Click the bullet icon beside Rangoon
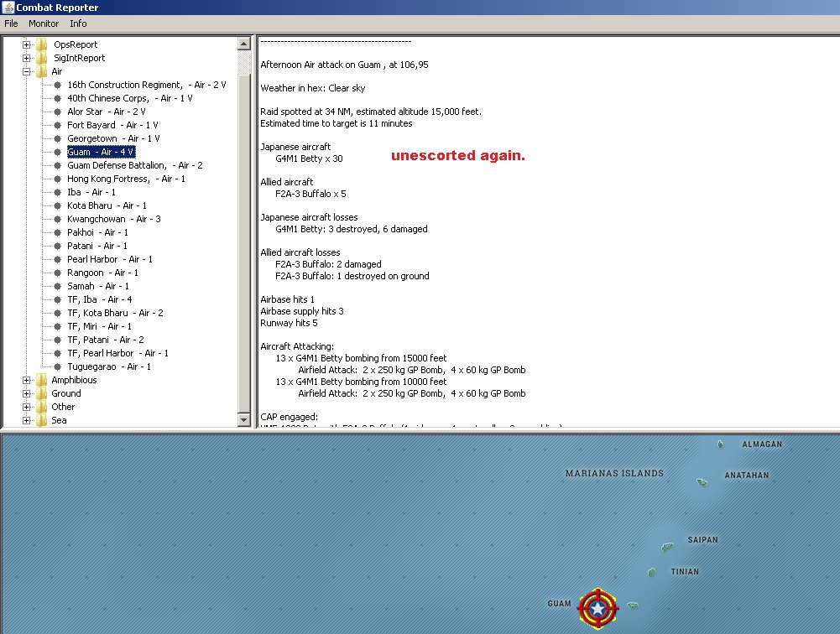The width and height of the screenshot is (840, 634). click(x=57, y=273)
